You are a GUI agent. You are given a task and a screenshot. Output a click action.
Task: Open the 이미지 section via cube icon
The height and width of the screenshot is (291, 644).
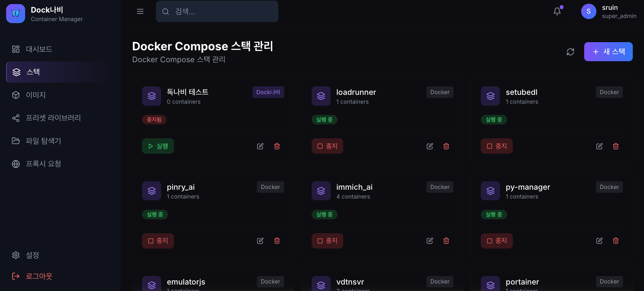pyautogui.click(x=16, y=95)
